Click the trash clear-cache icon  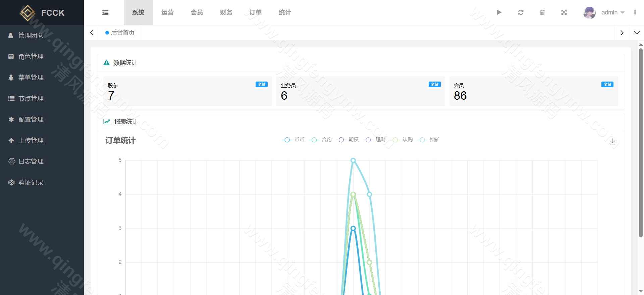pyautogui.click(x=542, y=12)
